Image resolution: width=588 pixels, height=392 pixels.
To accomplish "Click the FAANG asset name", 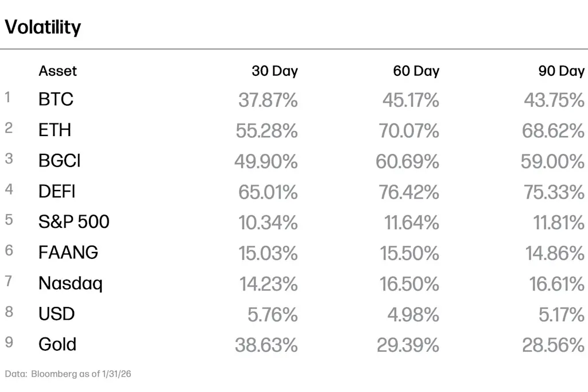I will coord(68,252).
